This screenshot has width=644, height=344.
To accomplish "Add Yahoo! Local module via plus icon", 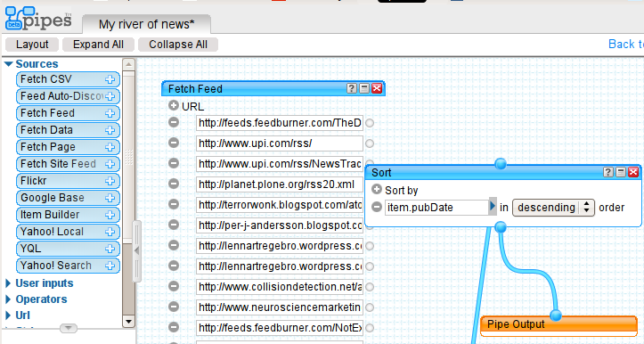I will (x=110, y=232).
